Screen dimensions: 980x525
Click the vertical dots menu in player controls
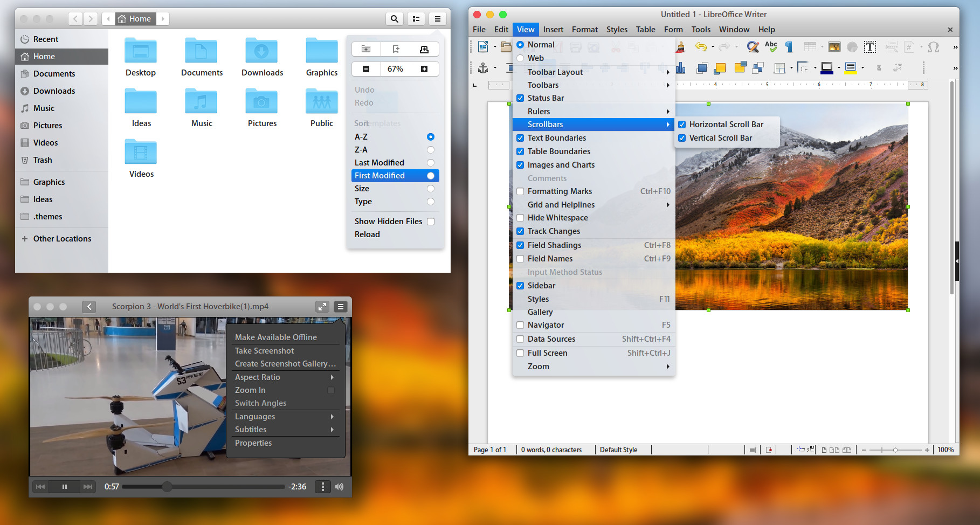[x=322, y=487]
